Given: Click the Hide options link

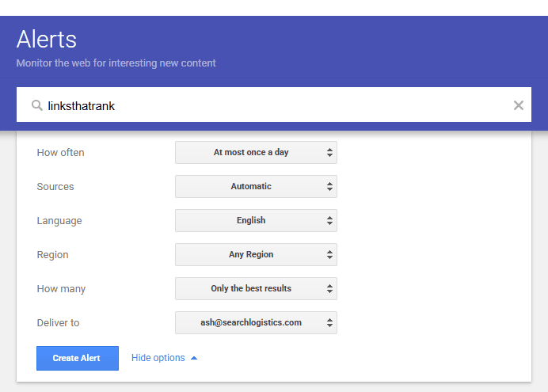Looking at the screenshot, I should (158, 358).
